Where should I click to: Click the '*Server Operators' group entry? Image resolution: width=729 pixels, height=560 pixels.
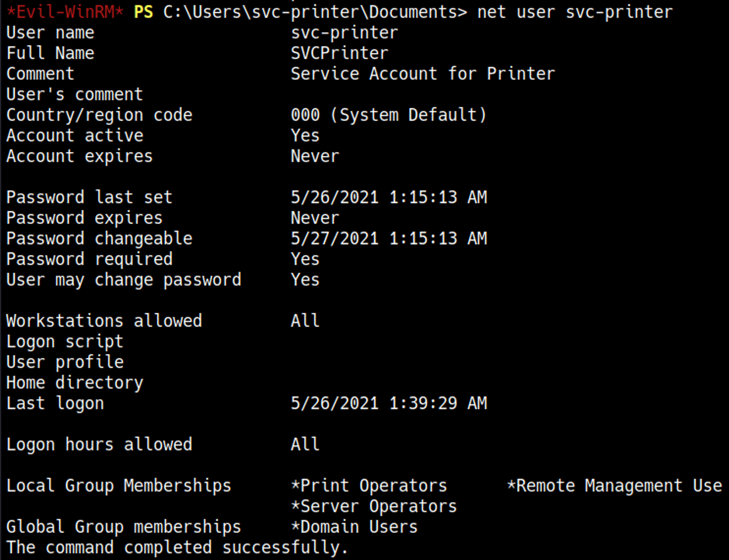tap(374, 506)
